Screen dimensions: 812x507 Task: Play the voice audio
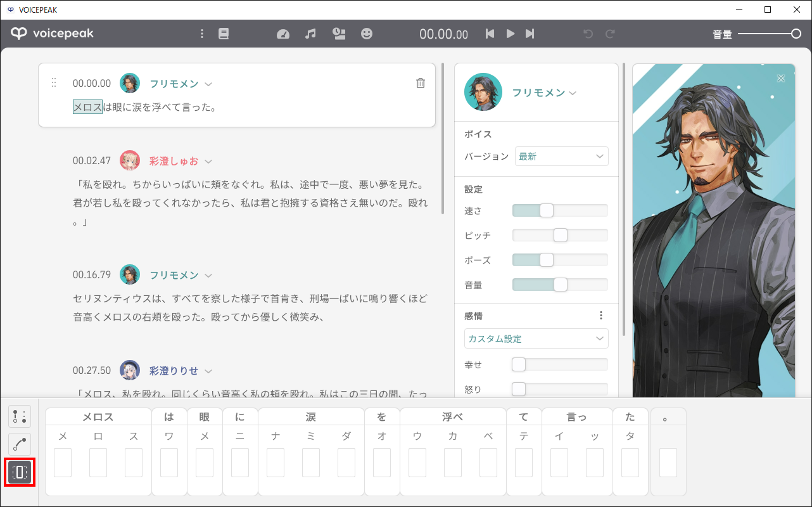click(x=511, y=34)
